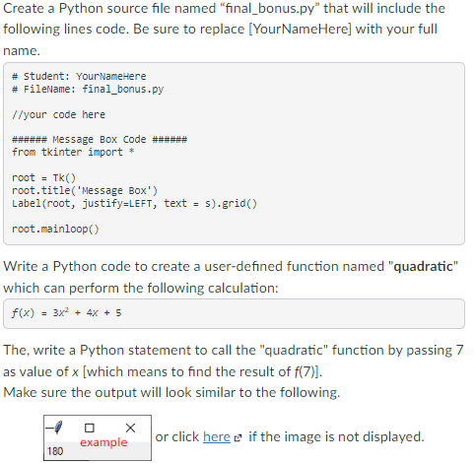Place cursor on "//your code here" line
The image size is (476, 463).
click(x=58, y=114)
